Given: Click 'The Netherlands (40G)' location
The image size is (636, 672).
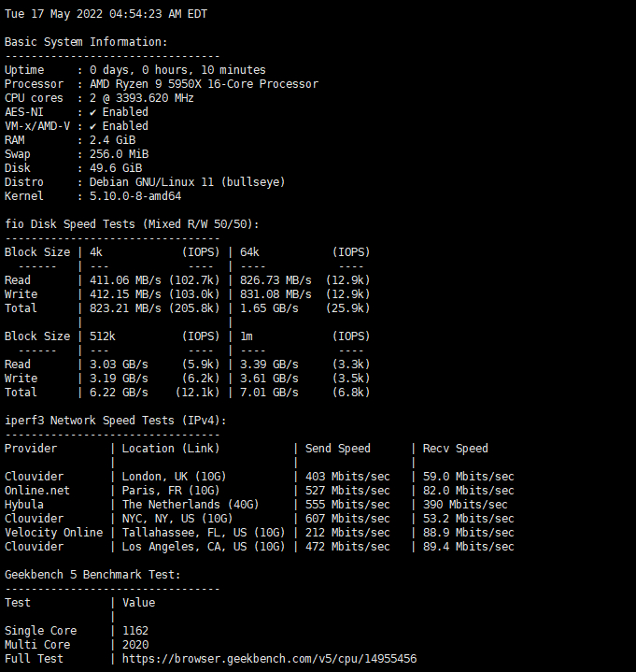Looking at the screenshot, I should pyautogui.click(x=191, y=505).
